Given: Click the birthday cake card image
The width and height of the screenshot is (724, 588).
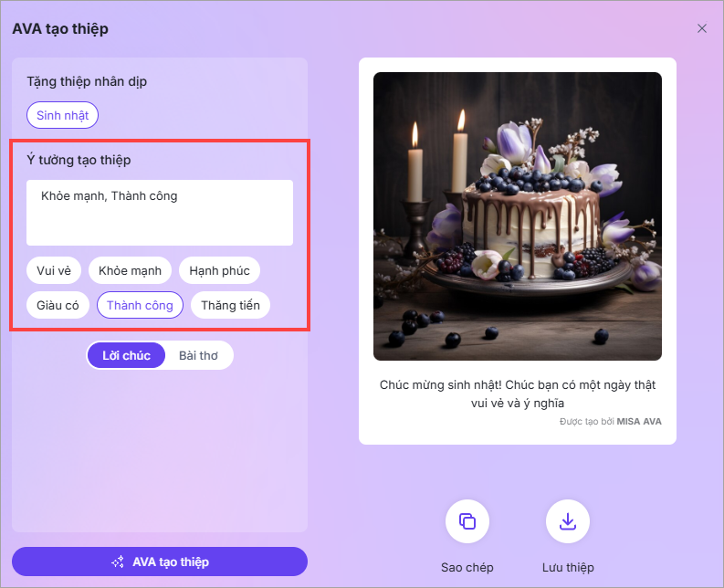Looking at the screenshot, I should (518, 216).
